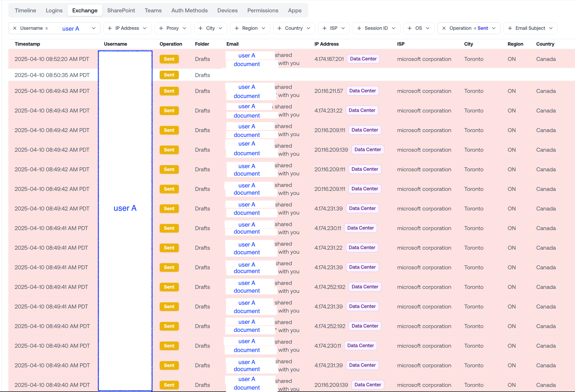
Task: Switch to the Timeline tab
Action: (x=25, y=10)
